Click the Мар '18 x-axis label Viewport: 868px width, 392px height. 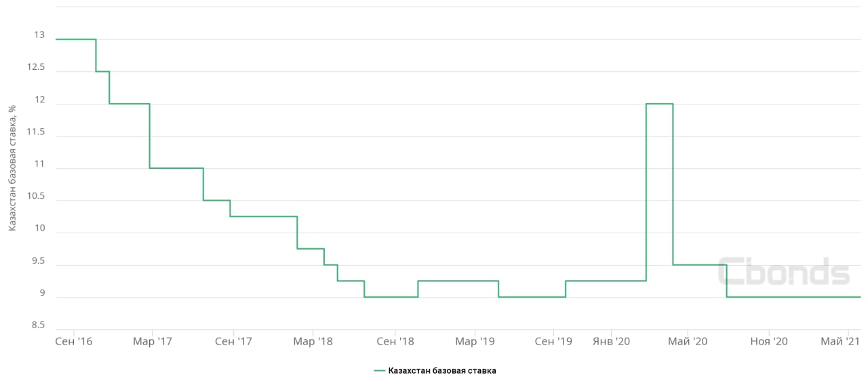tap(313, 342)
